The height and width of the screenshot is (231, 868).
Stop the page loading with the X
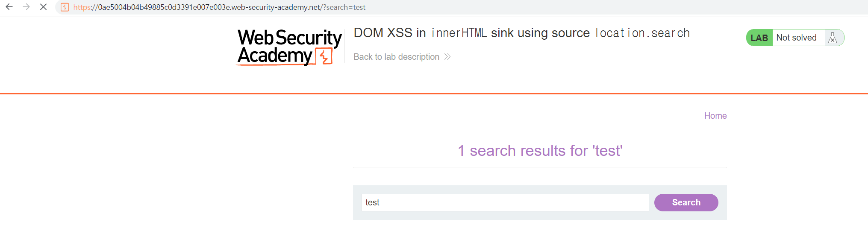tap(43, 7)
